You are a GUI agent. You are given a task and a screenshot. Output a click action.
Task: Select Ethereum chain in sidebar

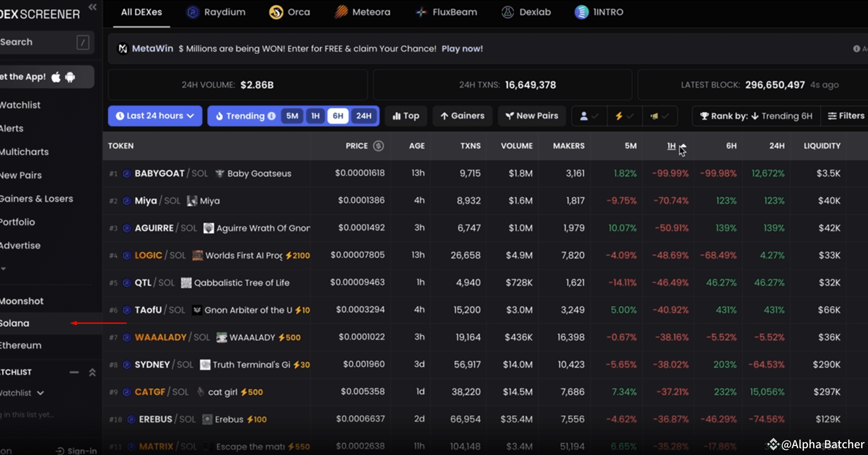[x=21, y=346]
